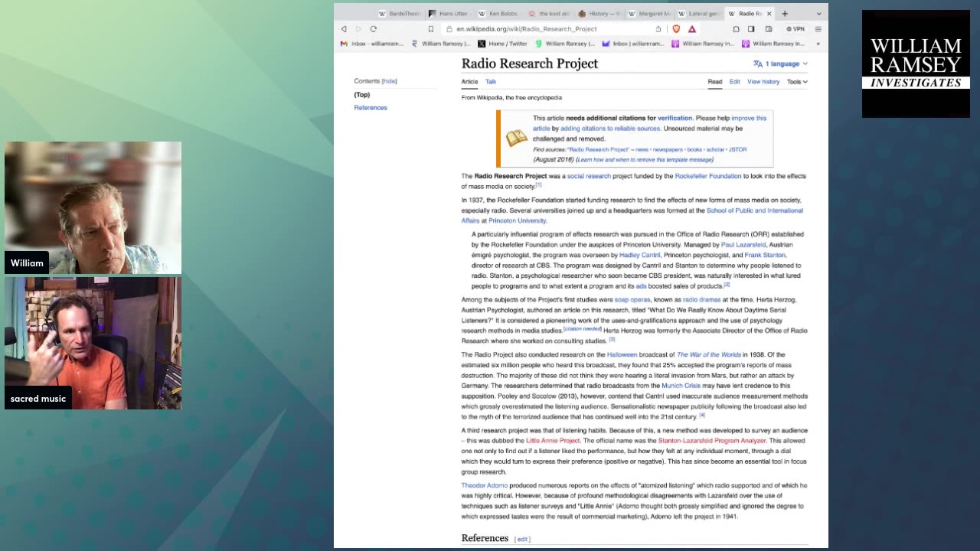Screen dimensions: 980x551
Task: Close the Radio Research Project tab
Action: 769,13
